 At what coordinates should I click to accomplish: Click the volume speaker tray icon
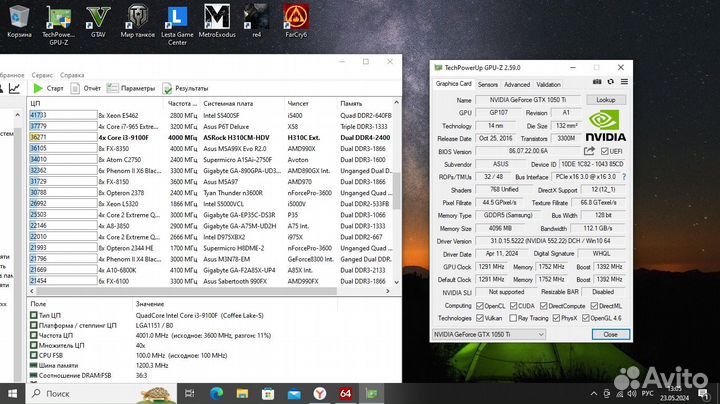(632, 393)
